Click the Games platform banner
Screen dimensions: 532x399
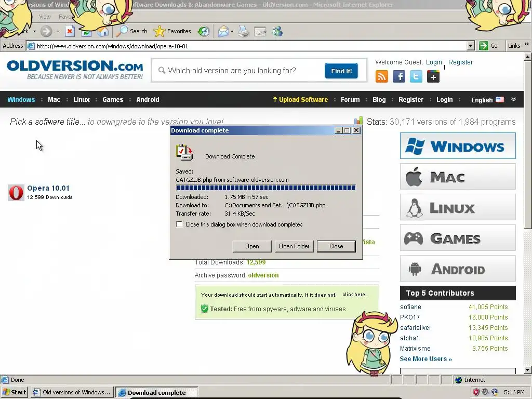[x=458, y=238]
